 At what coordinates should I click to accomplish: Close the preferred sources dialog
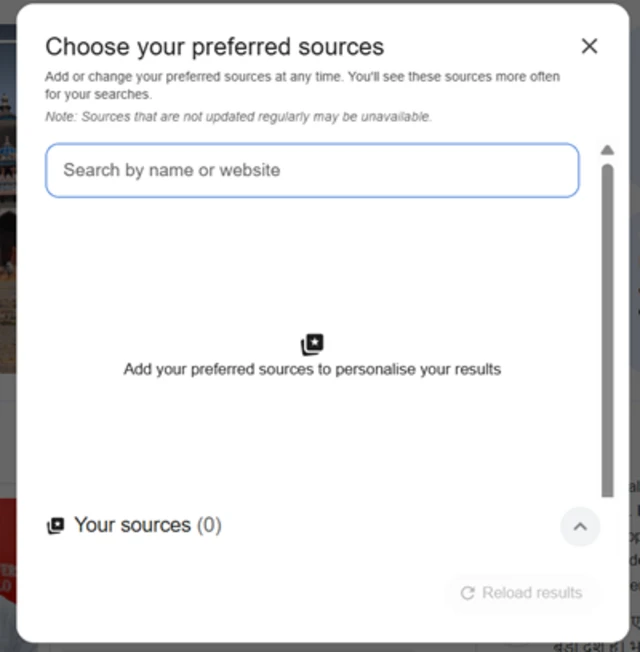(x=589, y=46)
